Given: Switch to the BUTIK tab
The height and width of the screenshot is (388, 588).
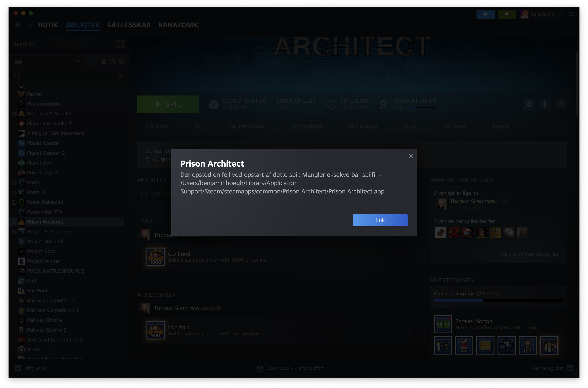Looking at the screenshot, I should (48, 25).
